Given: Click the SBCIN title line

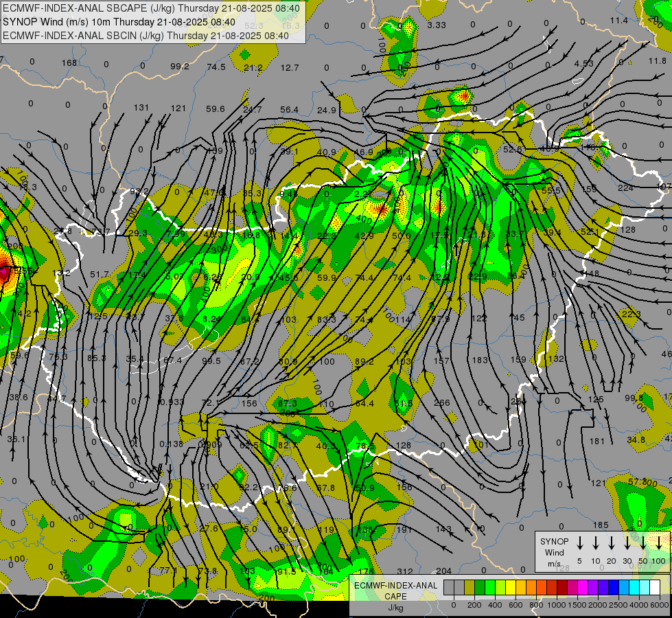Looking at the screenshot, I should pos(146,36).
